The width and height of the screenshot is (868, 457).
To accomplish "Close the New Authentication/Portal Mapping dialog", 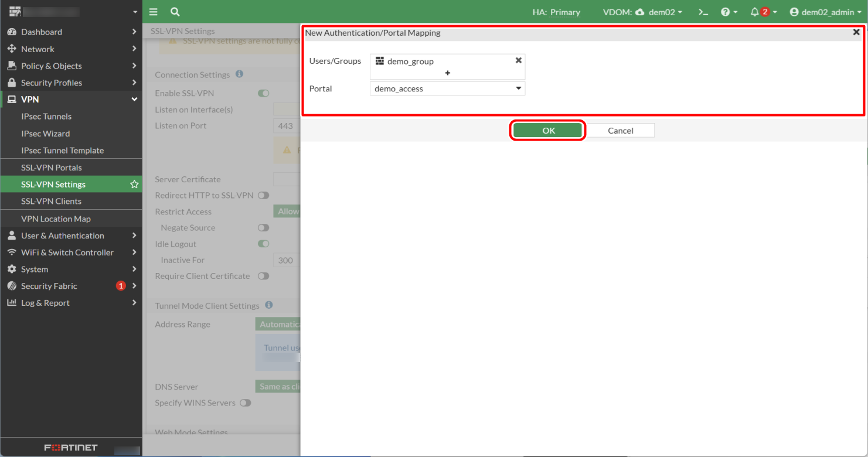I will coord(856,33).
